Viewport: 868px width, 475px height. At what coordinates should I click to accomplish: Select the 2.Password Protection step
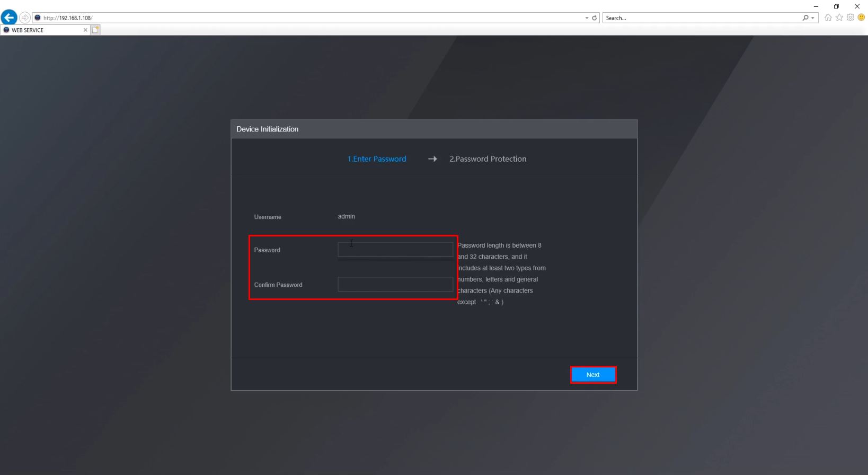488,159
